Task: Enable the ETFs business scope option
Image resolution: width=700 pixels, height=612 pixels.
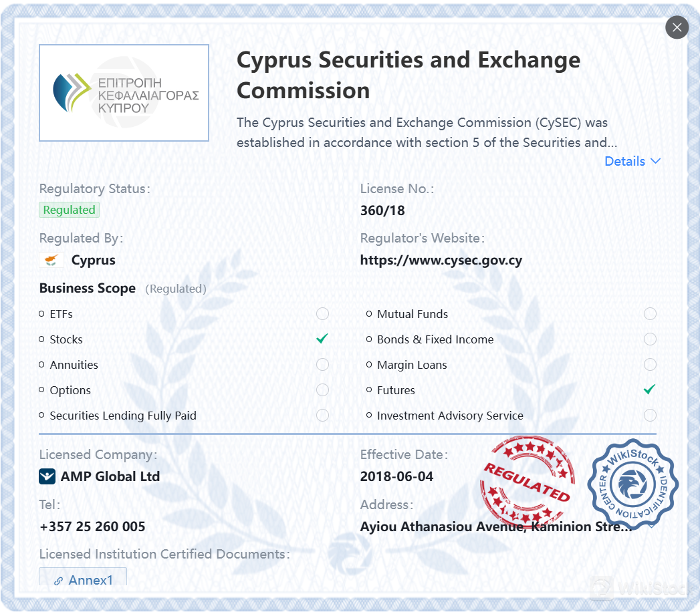Action: [x=322, y=313]
